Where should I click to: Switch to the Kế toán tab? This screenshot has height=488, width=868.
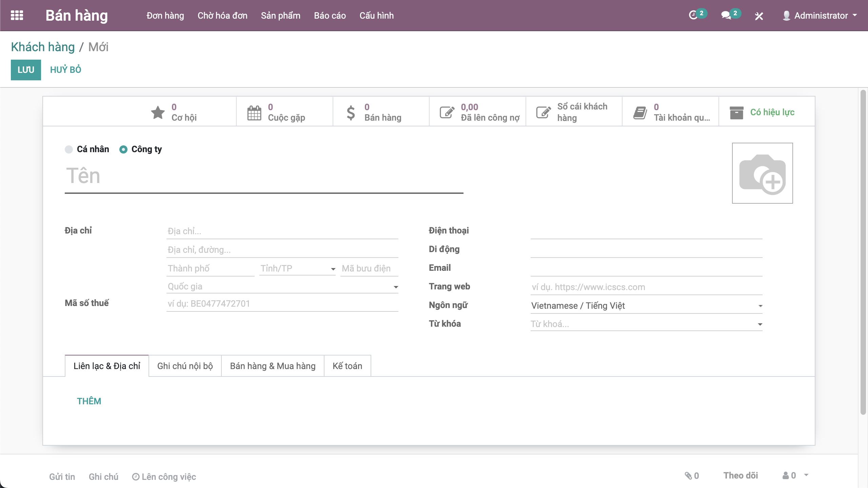tap(347, 366)
